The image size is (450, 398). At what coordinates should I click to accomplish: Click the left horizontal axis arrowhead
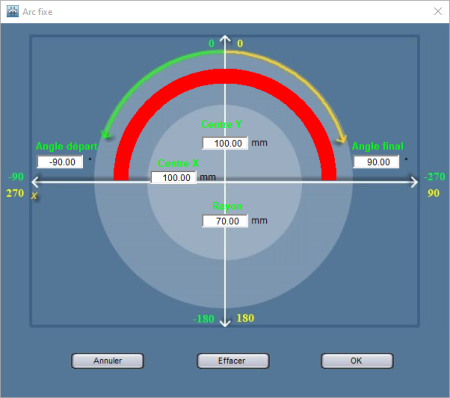pos(36,182)
